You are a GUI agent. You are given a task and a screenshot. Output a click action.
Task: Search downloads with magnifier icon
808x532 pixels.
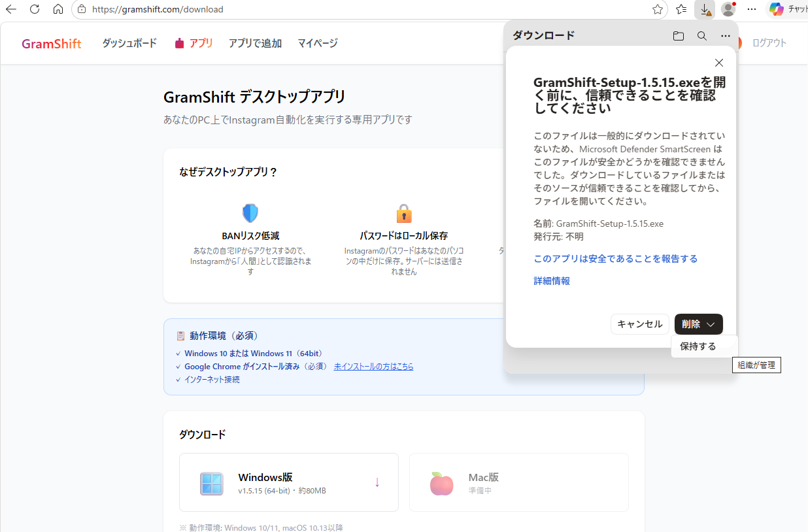[702, 36]
